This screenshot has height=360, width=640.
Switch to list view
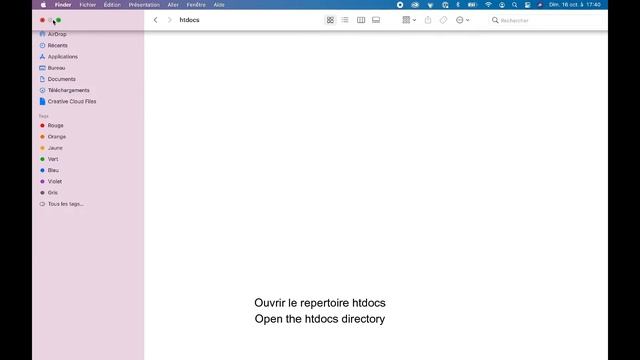[345, 20]
